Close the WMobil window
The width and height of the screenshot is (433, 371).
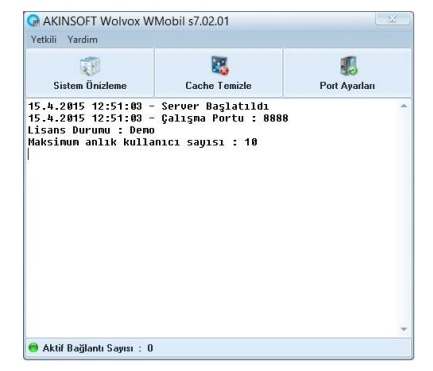392,19
